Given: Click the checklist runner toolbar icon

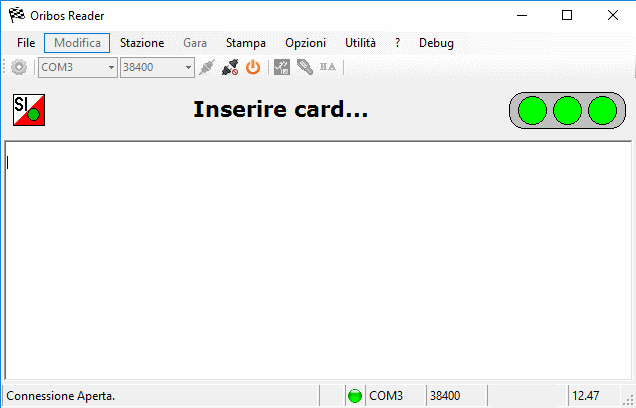Looking at the screenshot, I should (x=281, y=67).
